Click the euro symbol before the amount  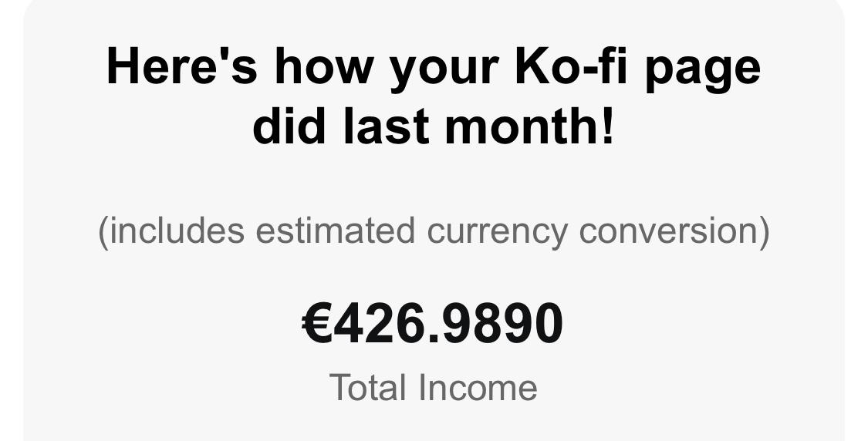[317, 325]
